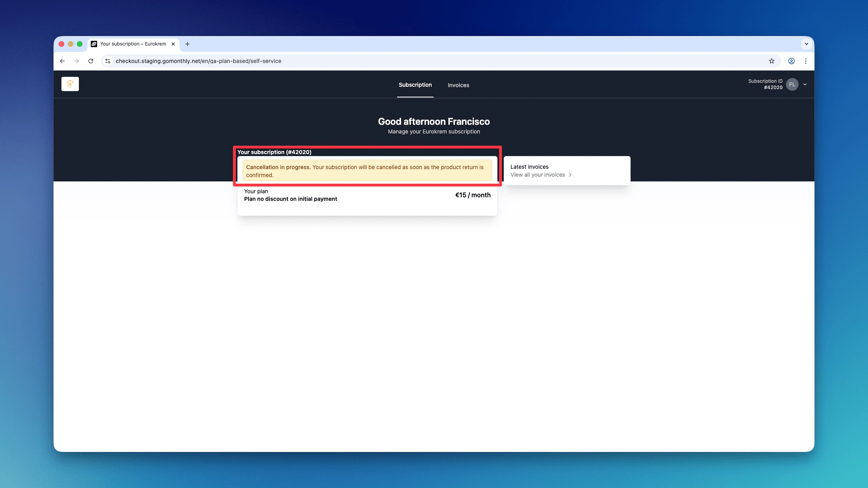
Task: Open the site information icon in address bar
Action: 108,61
